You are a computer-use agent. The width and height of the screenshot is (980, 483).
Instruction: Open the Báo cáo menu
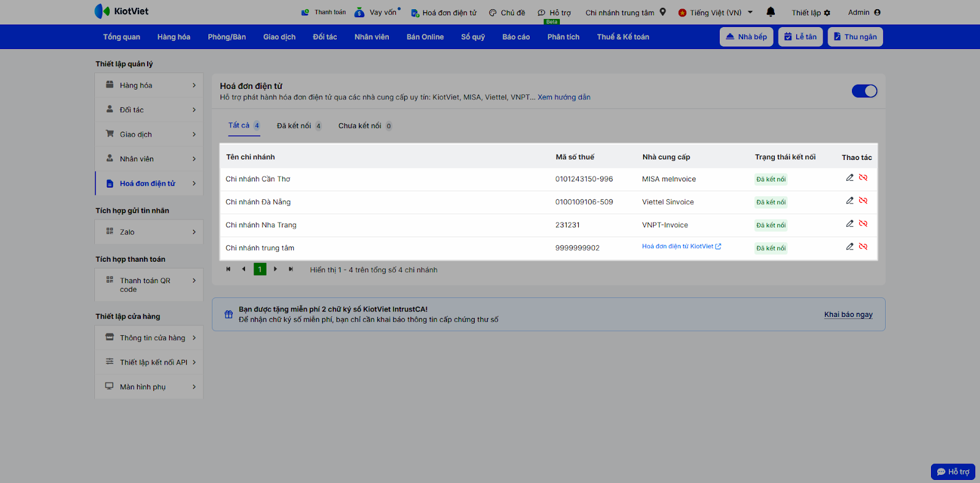(516, 37)
